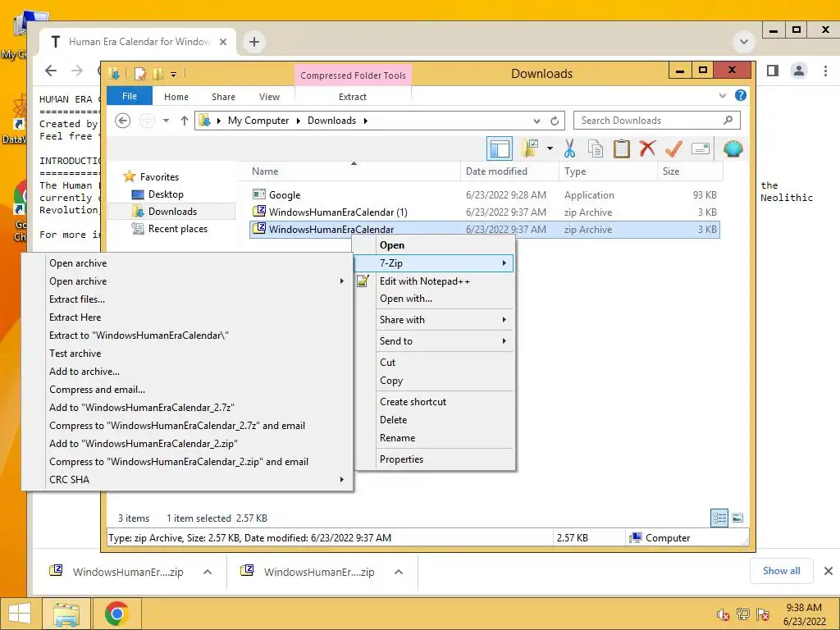Screen dimensions: 840x630
Task: Switch to large icons view in status bar
Action: [737, 518]
